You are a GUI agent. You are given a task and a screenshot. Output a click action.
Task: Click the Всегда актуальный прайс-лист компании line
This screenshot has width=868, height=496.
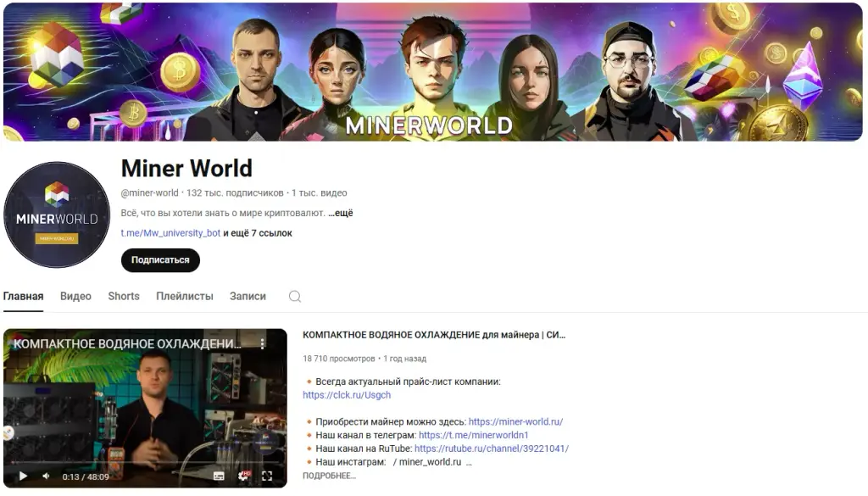[408, 382]
